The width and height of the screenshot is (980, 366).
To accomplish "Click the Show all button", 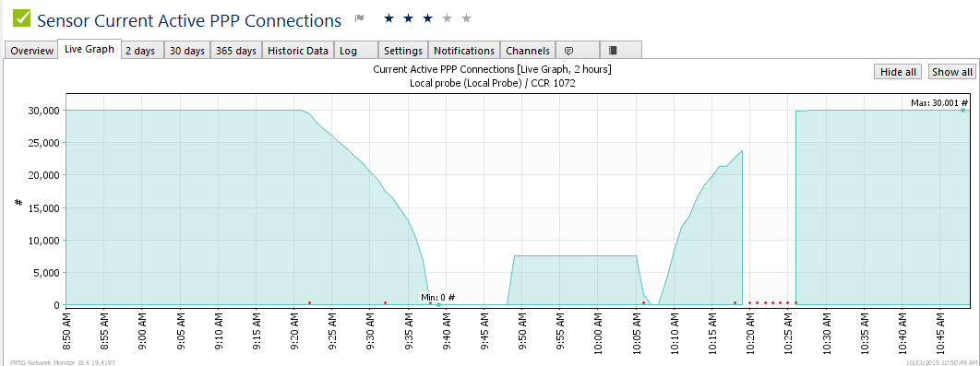I will point(952,72).
